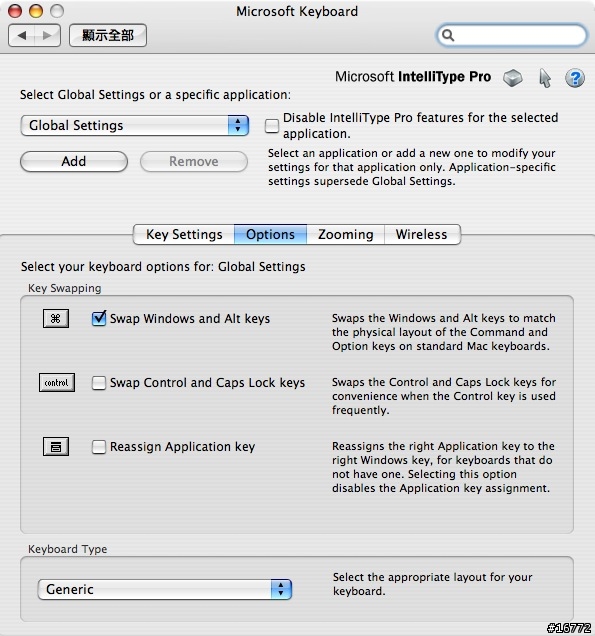Image resolution: width=595 pixels, height=636 pixels.
Task: Click the 'Key Swapping' section label
Action: pyautogui.click(x=64, y=288)
